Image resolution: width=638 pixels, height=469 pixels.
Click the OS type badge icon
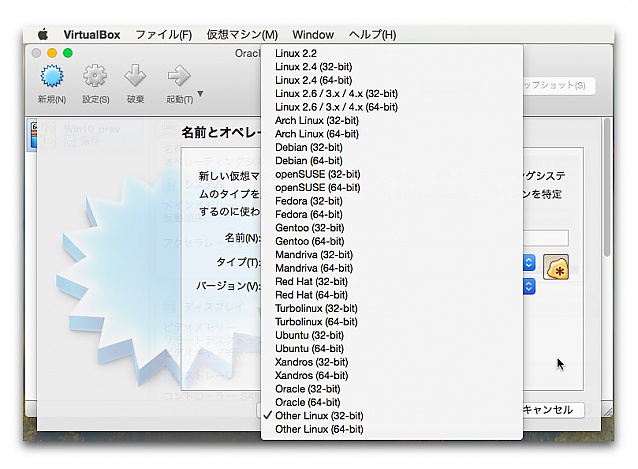[556, 268]
